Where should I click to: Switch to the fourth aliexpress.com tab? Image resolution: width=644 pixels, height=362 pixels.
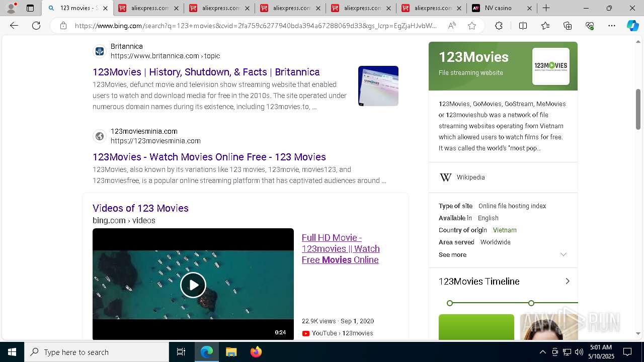click(361, 8)
